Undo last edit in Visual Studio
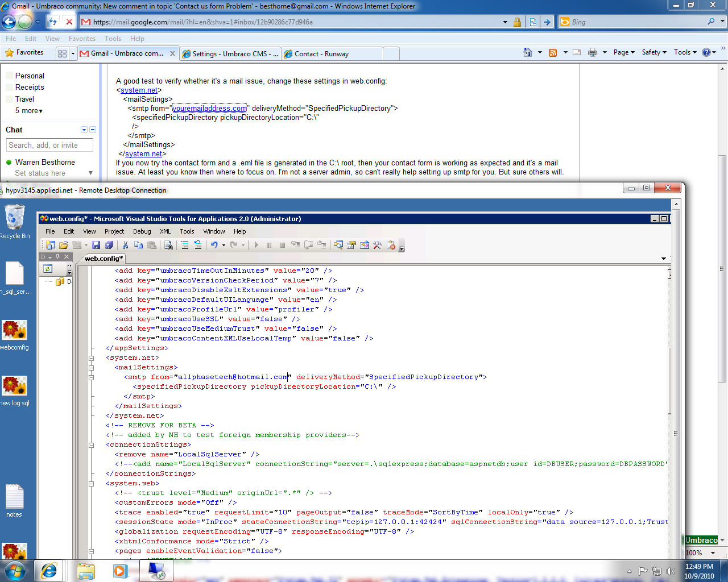The height and width of the screenshot is (582, 728). [x=214, y=245]
